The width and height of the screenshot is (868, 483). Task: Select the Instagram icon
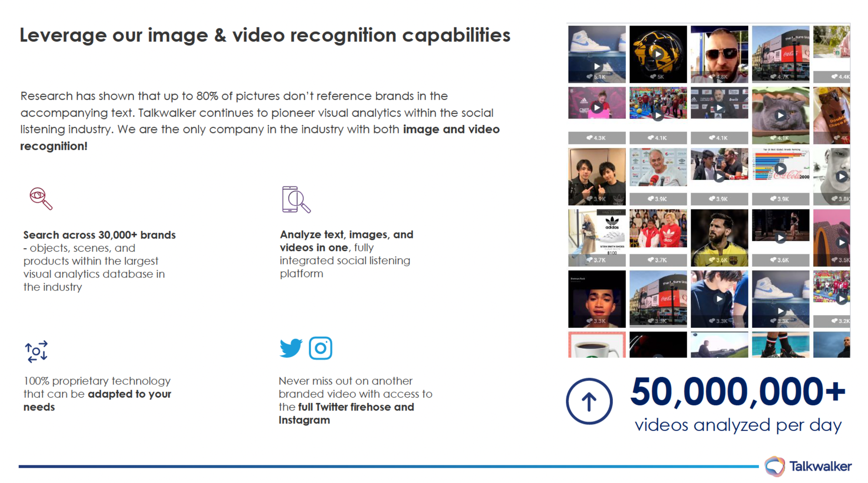[321, 348]
